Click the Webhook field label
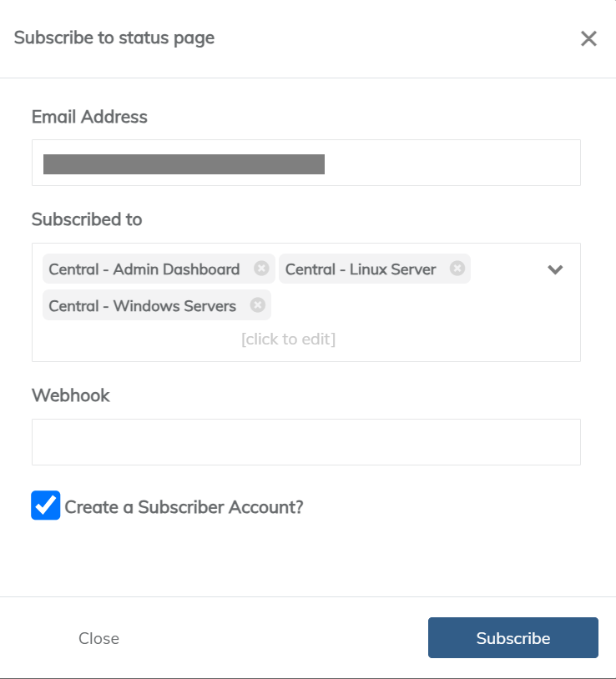Screen dimensions: 616x679 [x=71, y=395]
